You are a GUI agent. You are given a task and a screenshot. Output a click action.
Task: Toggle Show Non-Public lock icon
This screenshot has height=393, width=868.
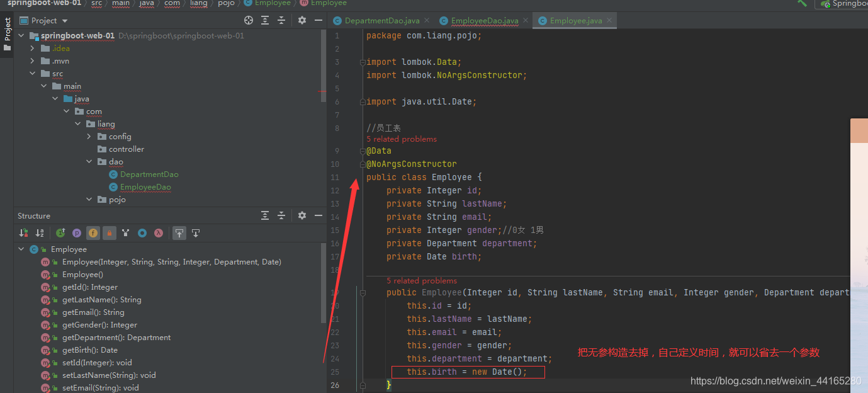pyautogui.click(x=110, y=233)
